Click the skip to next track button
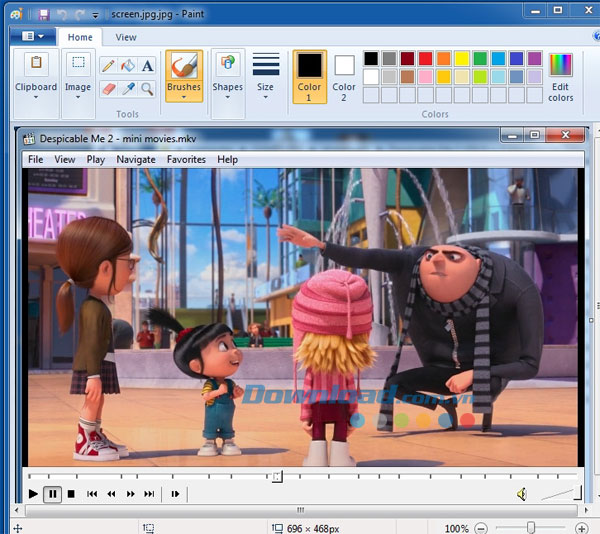The width and height of the screenshot is (600, 534). 149,494
